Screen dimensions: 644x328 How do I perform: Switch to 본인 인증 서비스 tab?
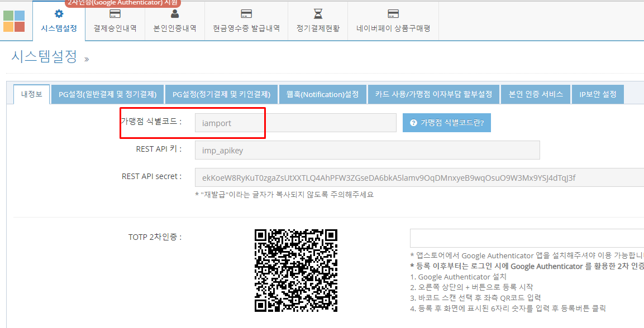536,94
